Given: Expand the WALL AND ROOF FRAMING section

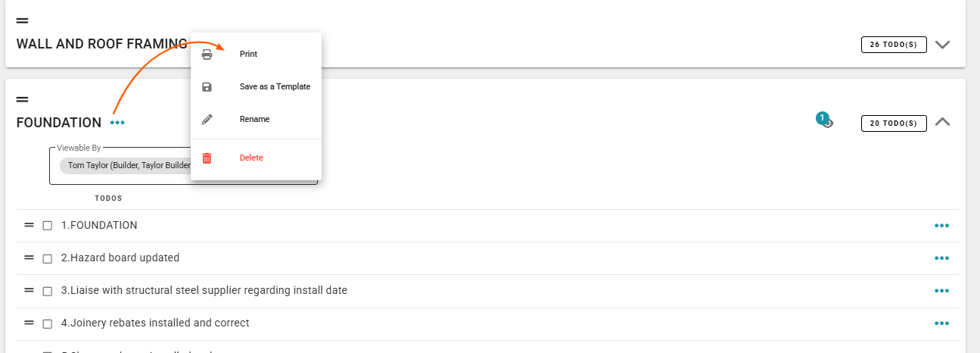Looking at the screenshot, I should point(942,45).
